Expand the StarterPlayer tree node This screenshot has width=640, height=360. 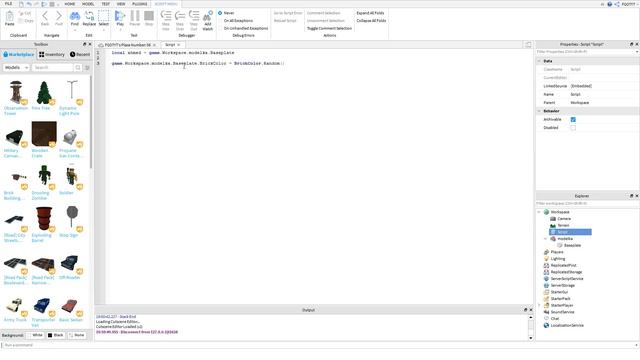[539, 305]
